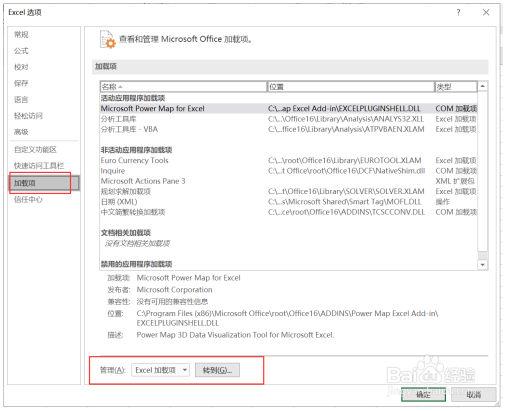Viewport: 506px width, 411px height.
Task: Select Microsoft Power Map for Excel row
Action: (x=289, y=108)
